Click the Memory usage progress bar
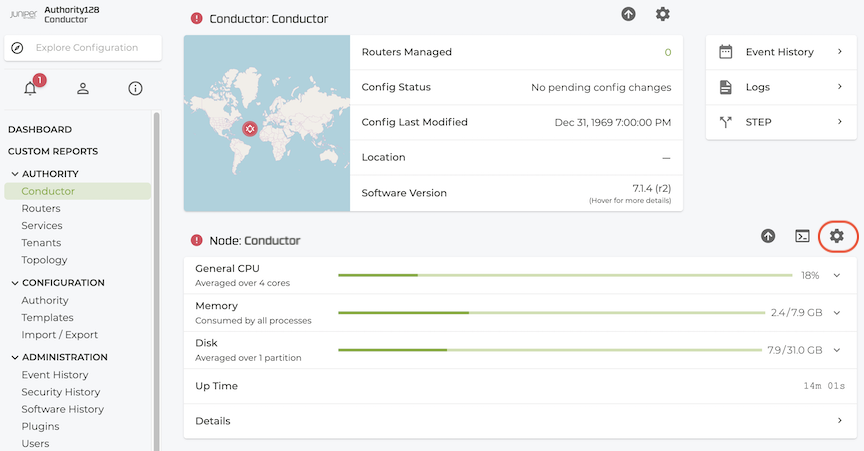Viewport: 864px width, 451px height. click(x=552, y=313)
